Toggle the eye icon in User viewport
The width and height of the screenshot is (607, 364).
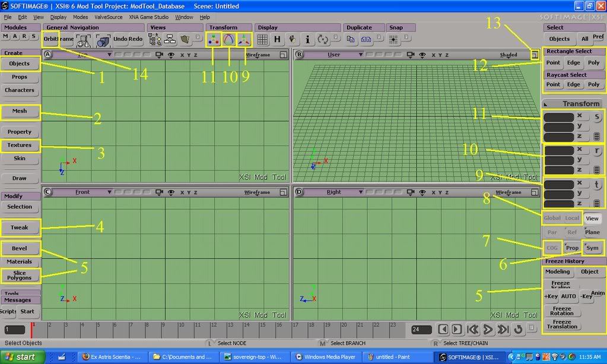[422, 55]
